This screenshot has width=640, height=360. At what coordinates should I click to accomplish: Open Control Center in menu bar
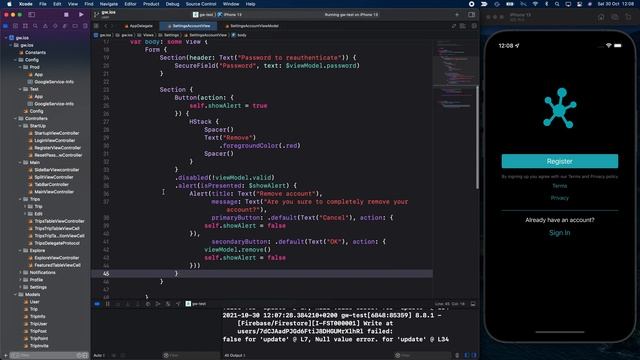tap(579, 4)
